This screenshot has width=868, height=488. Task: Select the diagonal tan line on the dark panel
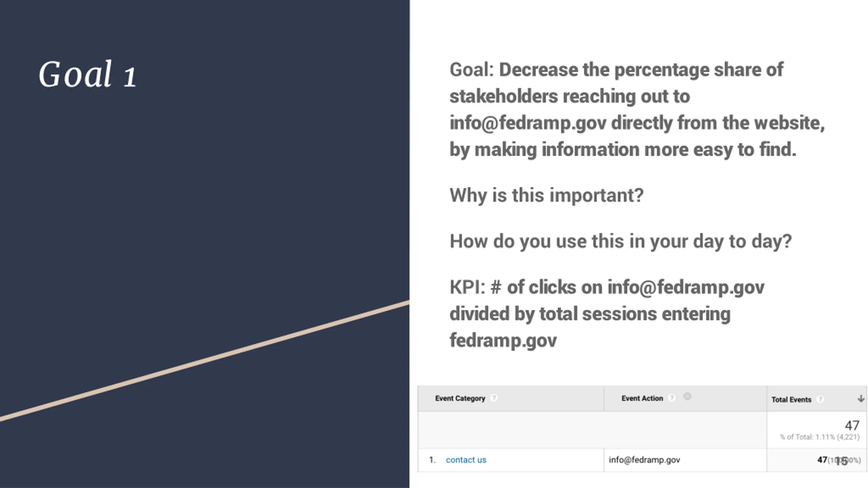pos(205,361)
